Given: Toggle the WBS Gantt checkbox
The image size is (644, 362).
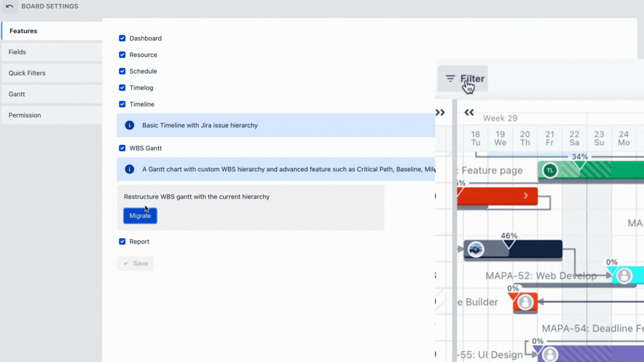Looking at the screenshot, I should [x=122, y=148].
